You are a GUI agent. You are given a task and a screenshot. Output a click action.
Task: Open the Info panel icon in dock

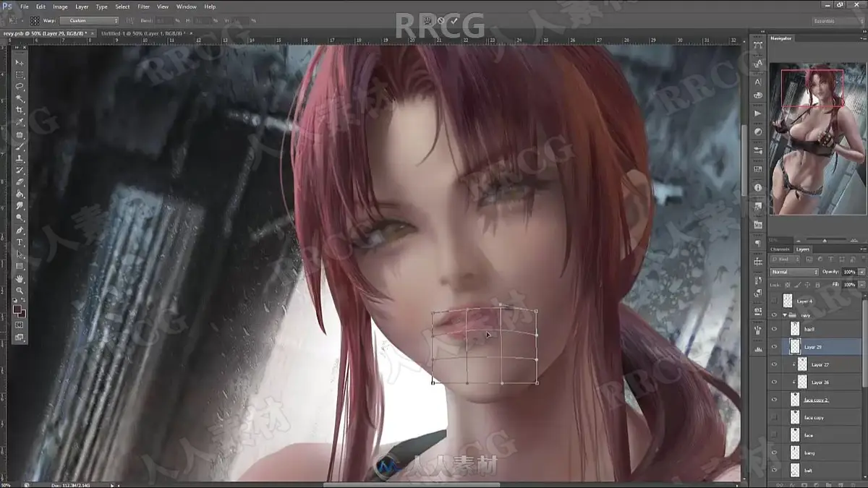coord(758,188)
